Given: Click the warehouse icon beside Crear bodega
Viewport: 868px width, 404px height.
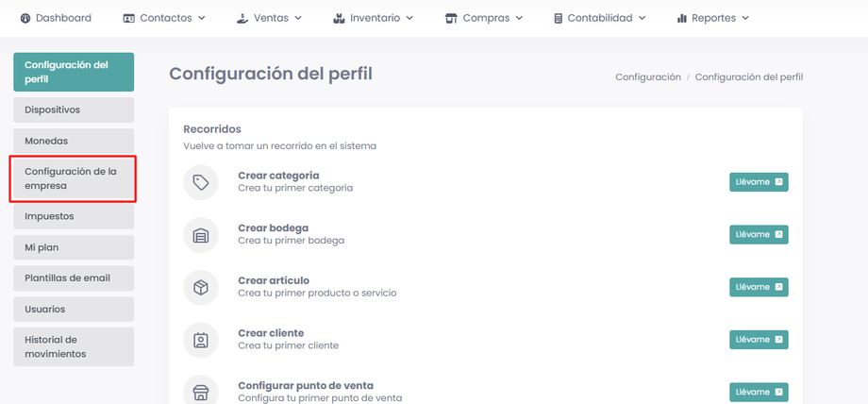Looking at the screenshot, I should tap(200, 235).
